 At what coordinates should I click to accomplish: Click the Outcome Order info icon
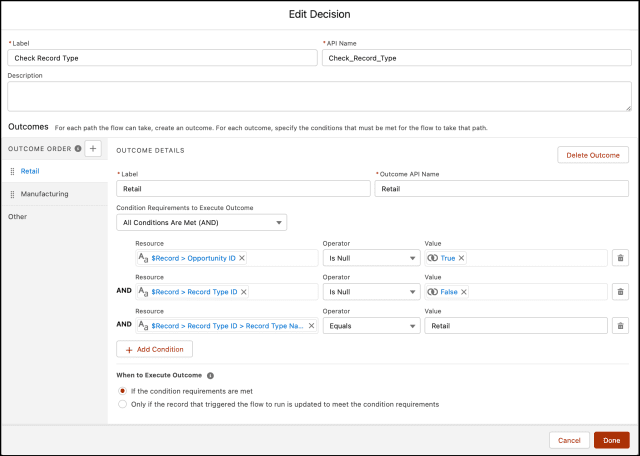coord(78,149)
